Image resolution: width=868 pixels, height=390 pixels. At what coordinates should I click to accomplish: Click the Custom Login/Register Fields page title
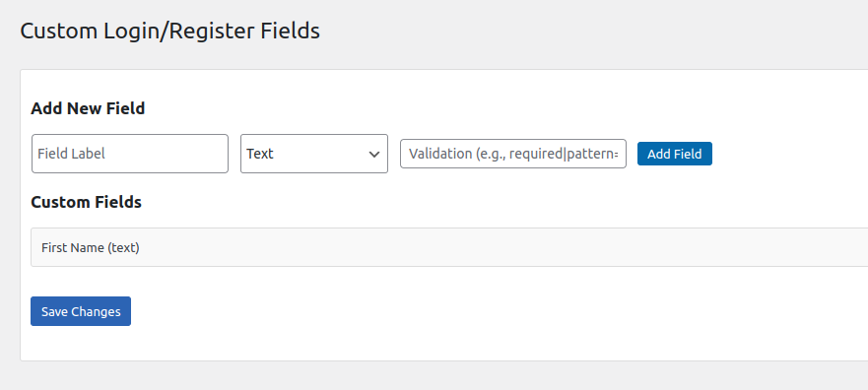[169, 31]
